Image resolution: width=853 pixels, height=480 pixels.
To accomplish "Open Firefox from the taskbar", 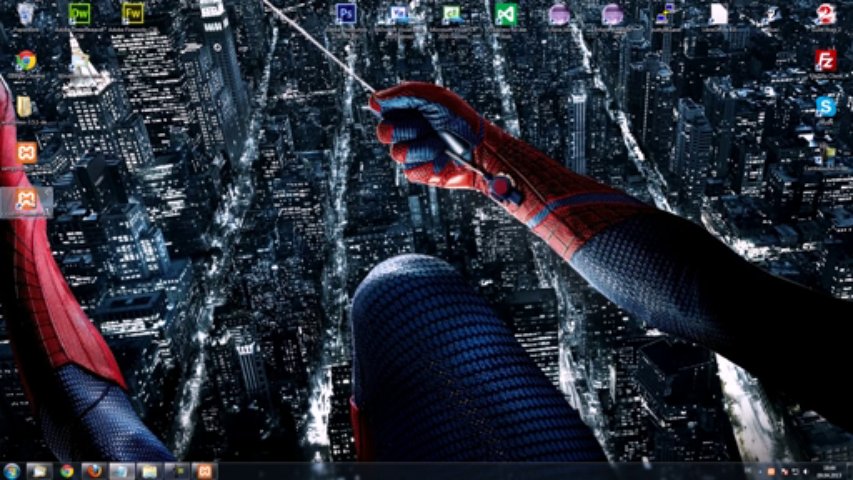I will click(x=94, y=471).
